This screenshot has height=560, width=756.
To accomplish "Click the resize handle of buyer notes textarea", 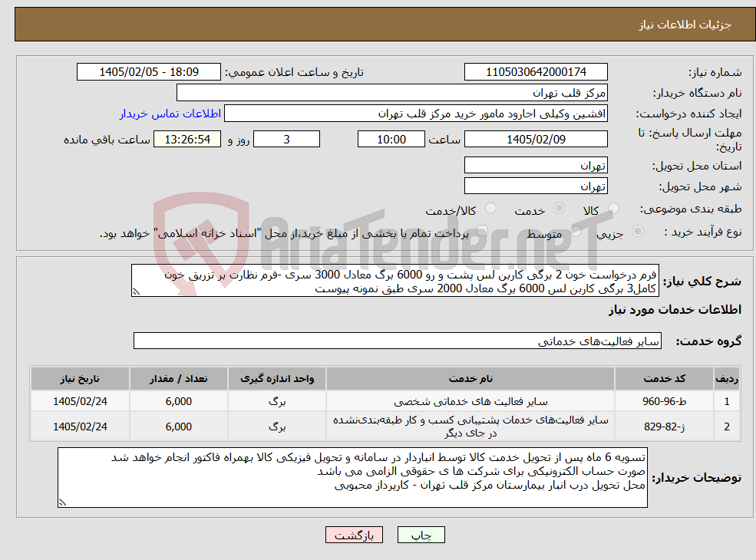I will coord(63,502).
